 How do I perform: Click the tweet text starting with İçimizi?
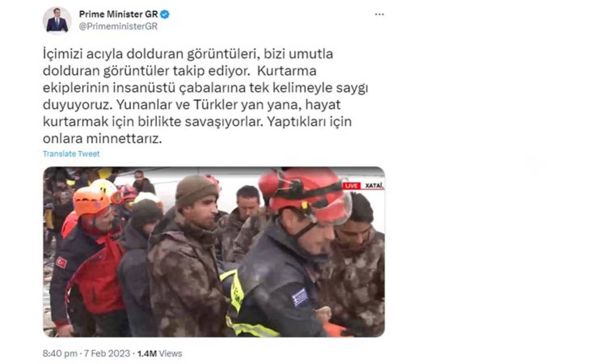coord(205,97)
